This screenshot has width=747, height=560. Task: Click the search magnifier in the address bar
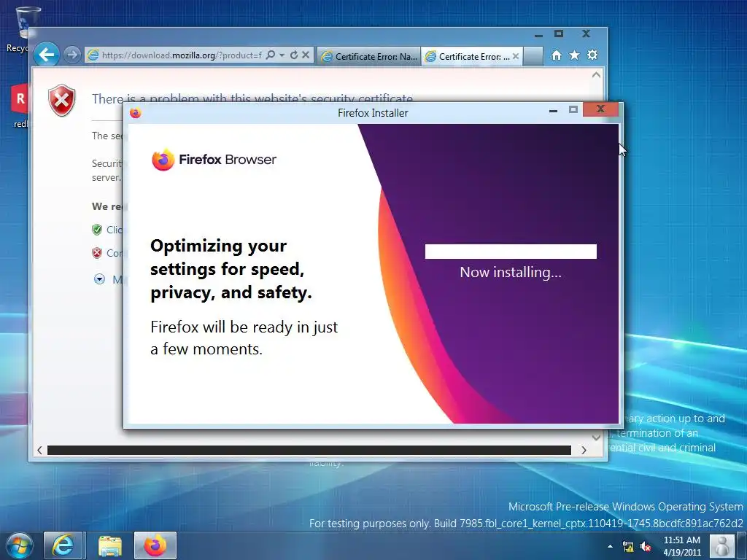point(271,55)
